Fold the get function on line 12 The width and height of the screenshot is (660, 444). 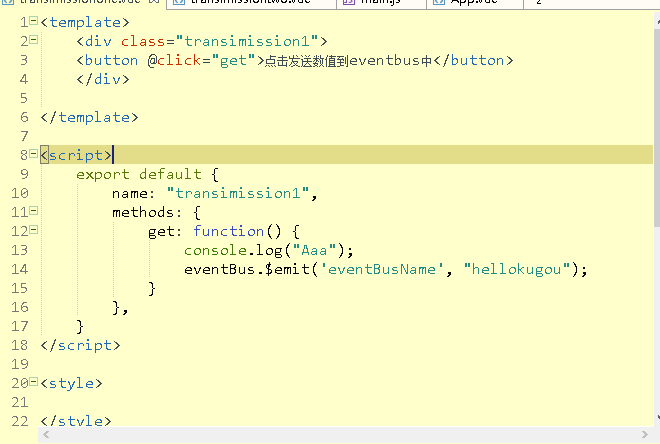point(34,230)
